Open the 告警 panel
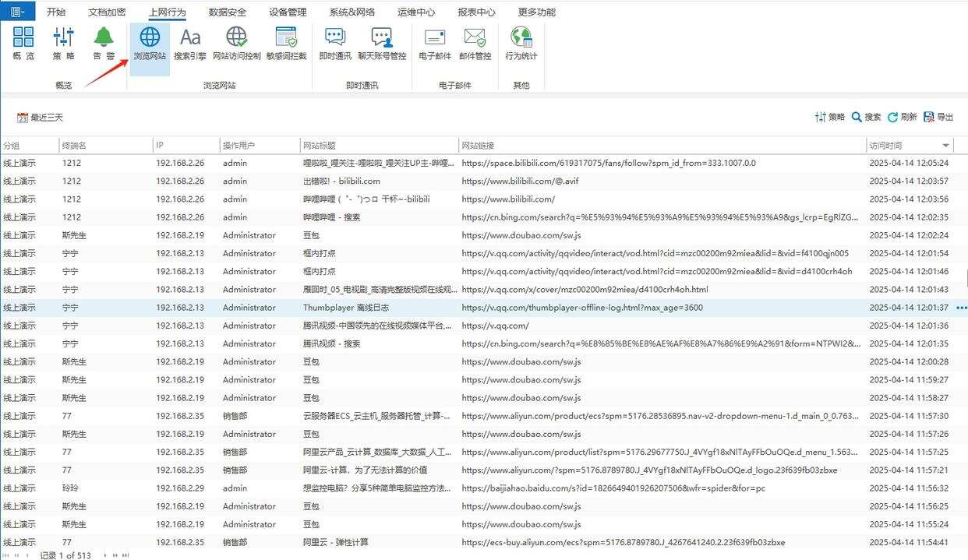This screenshot has width=968, height=560. [x=104, y=47]
